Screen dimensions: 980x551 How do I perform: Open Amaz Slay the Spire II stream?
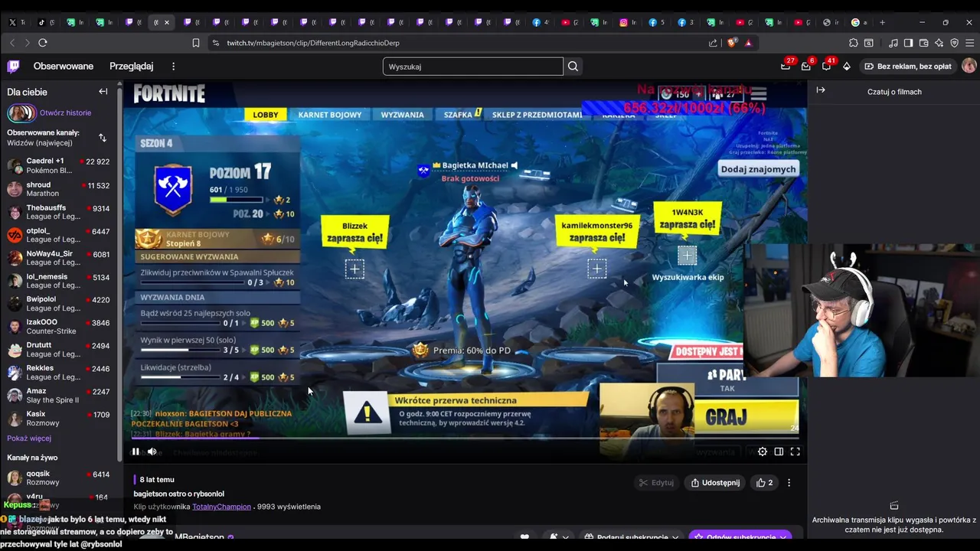pyautogui.click(x=59, y=396)
